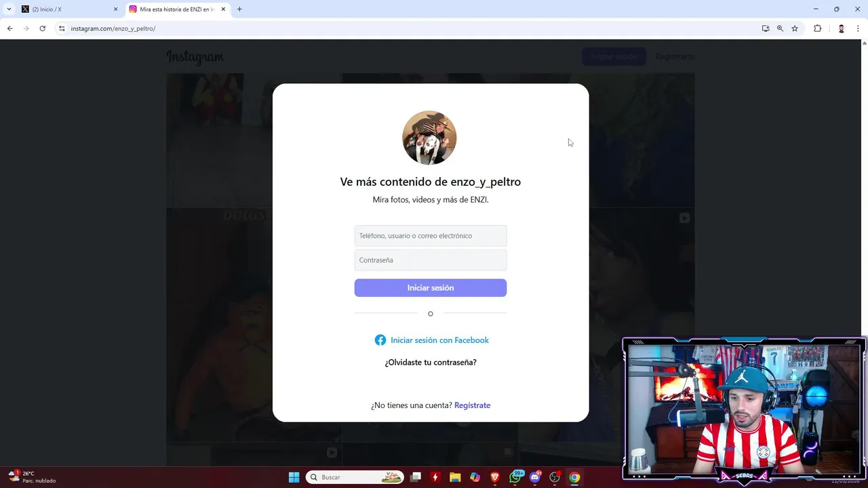Screen dimensions: 868x488
Task: Open the install app icon in address bar
Action: coord(766,28)
